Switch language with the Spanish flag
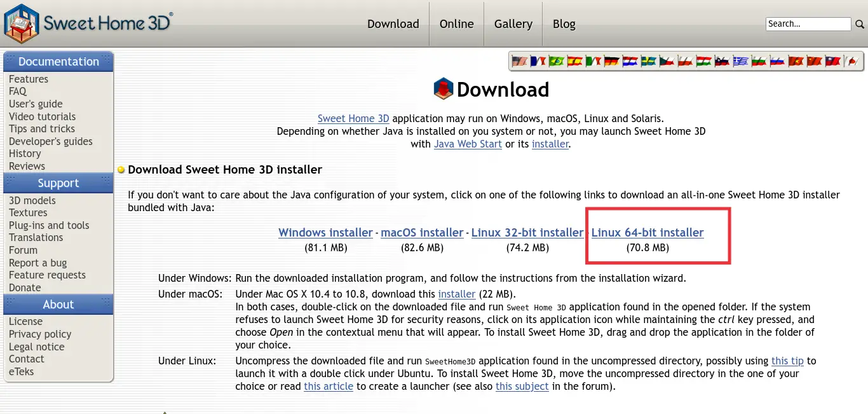This screenshot has width=868, height=414. point(575,62)
